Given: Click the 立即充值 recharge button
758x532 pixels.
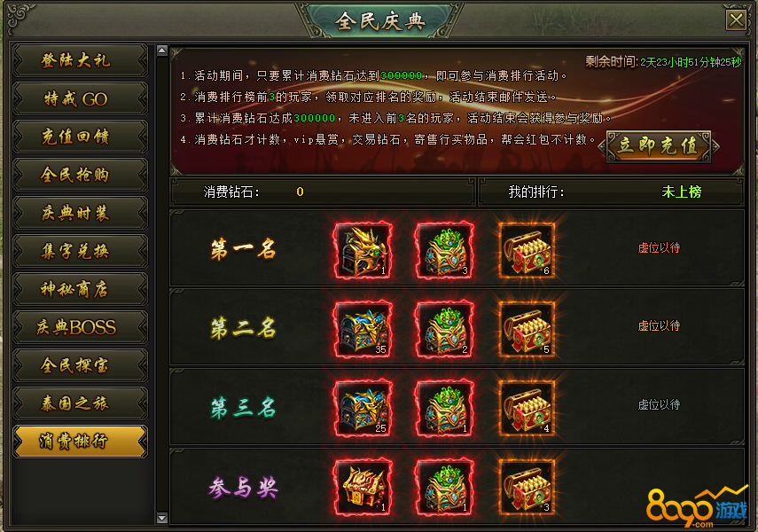Looking at the screenshot, I should point(659,146).
